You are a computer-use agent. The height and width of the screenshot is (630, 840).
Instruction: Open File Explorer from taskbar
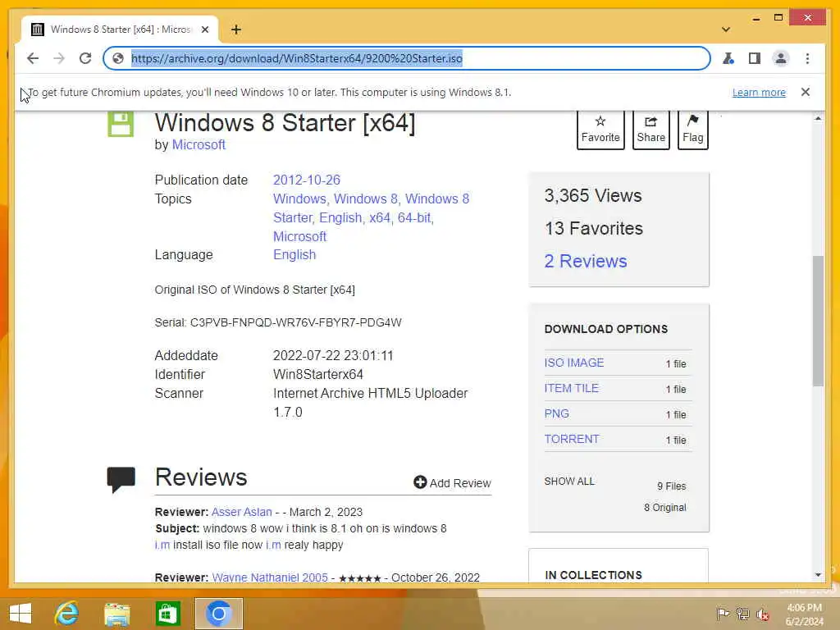pos(116,614)
